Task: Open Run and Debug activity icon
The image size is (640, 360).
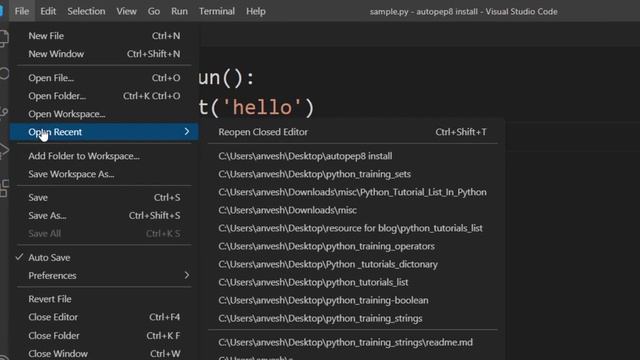Action: (x=4, y=150)
